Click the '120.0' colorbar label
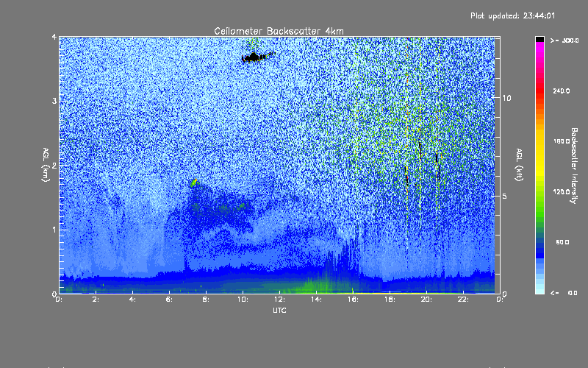The width and height of the screenshot is (588, 368). pos(562,191)
